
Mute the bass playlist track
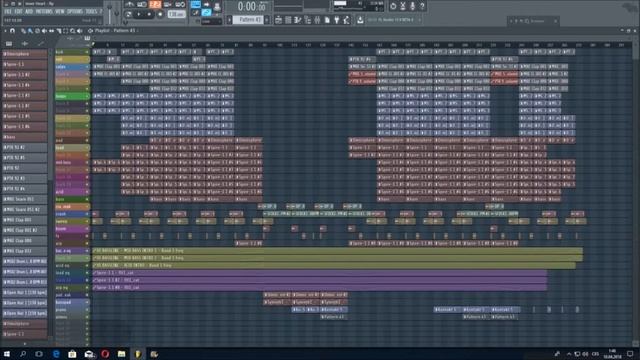pos(87,199)
